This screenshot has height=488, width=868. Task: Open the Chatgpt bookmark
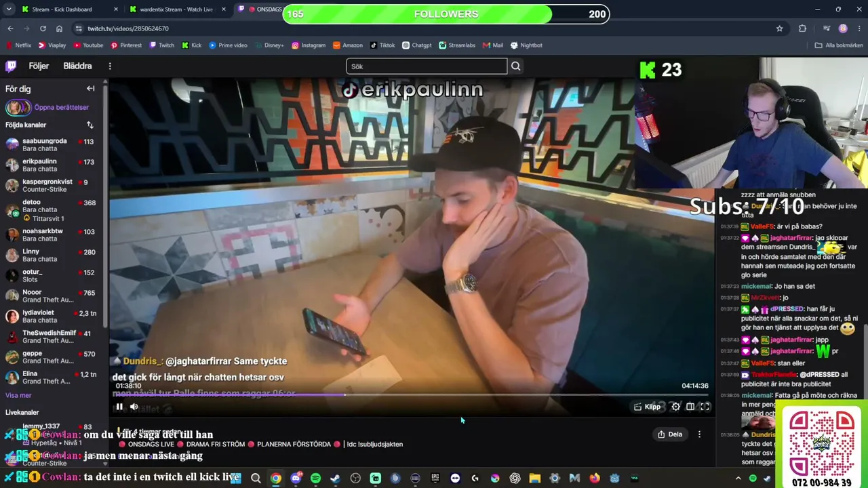pos(416,45)
